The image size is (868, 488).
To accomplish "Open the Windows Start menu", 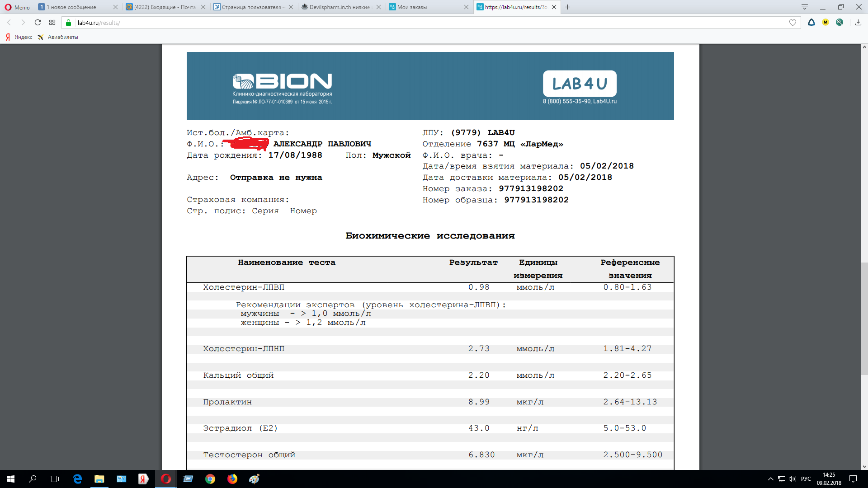I will click(x=11, y=479).
